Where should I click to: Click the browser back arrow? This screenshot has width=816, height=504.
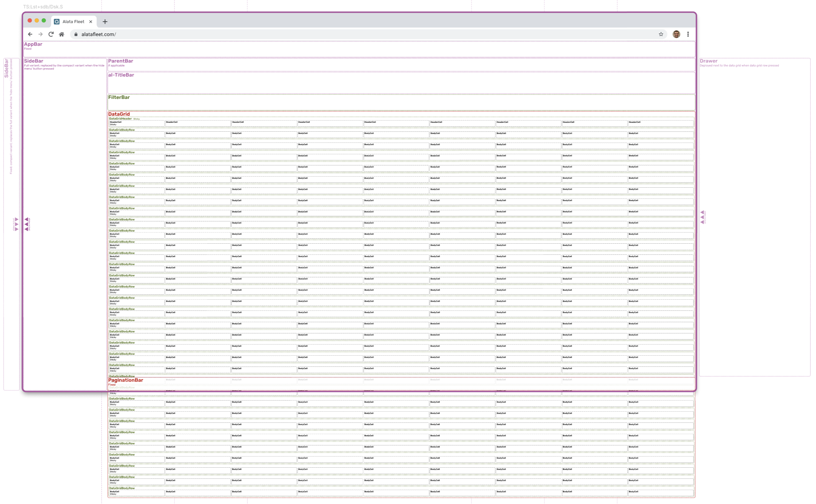click(x=30, y=34)
